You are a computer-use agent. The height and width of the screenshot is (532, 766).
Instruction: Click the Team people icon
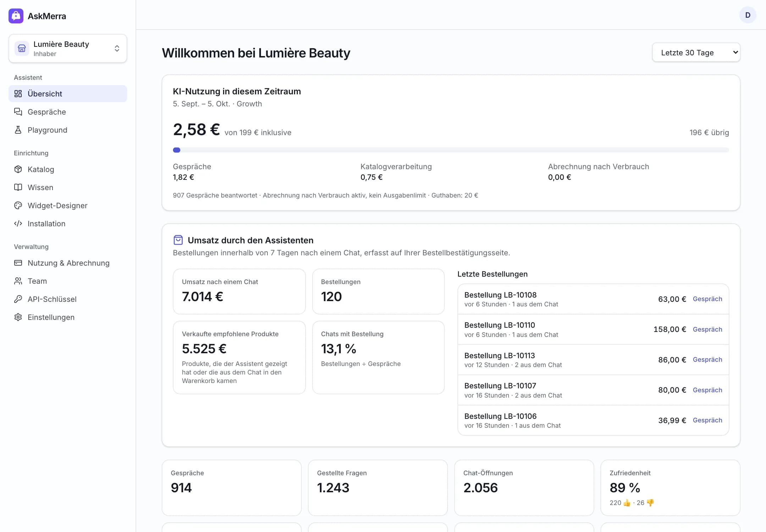click(18, 281)
